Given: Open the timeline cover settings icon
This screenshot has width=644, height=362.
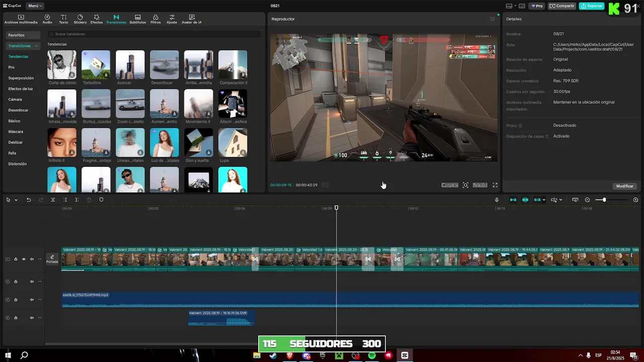Looking at the screenshot, I should pyautogui.click(x=575, y=200).
